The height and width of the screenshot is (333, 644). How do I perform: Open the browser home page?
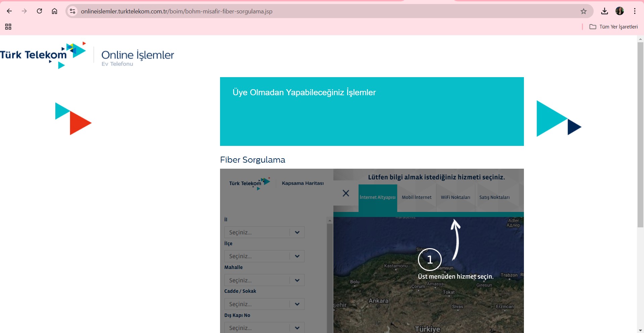54,11
